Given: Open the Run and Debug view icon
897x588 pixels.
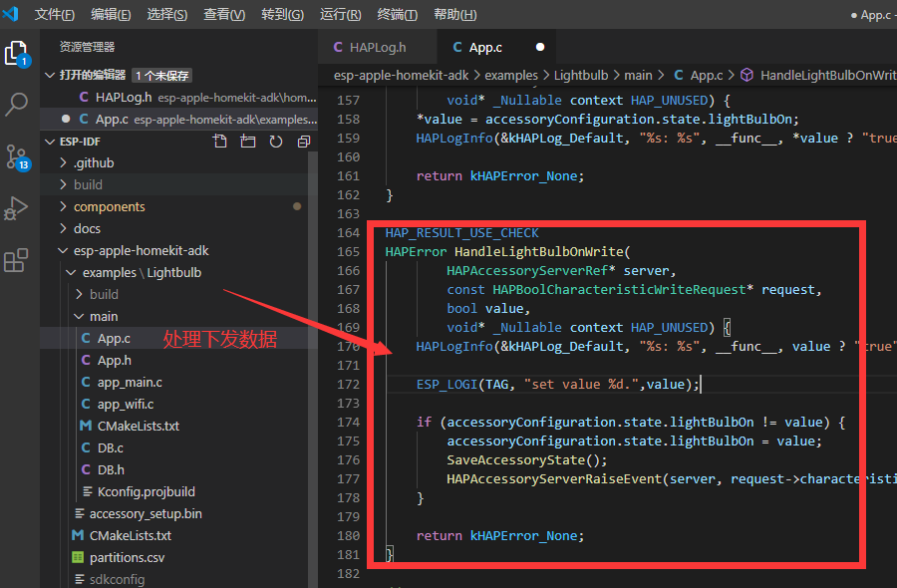Looking at the screenshot, I should [16, 208].
